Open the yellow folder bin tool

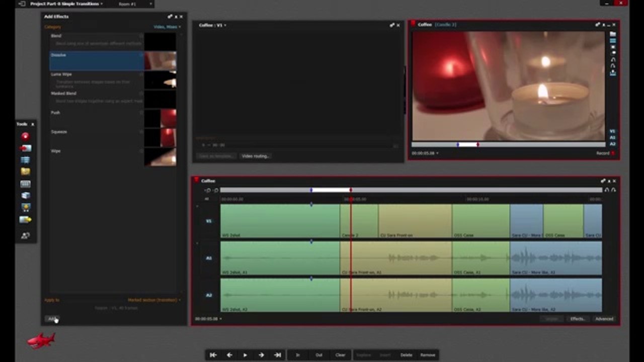click(25, 171)
